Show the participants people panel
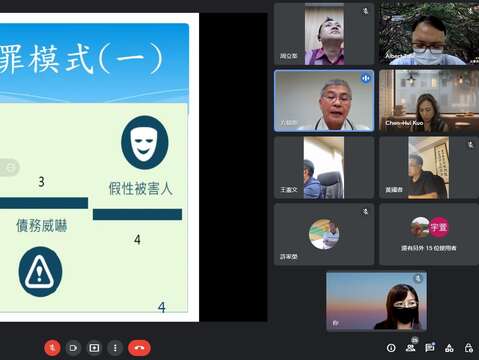Screen dimensions: 479x360 [x=411, y=348]
